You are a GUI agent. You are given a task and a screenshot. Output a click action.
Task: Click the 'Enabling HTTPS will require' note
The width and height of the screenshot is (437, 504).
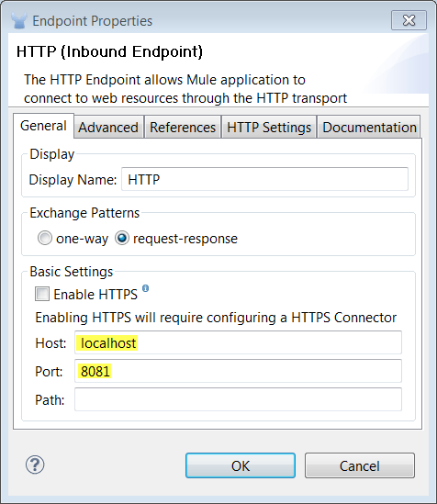click(x=216, y=318)
